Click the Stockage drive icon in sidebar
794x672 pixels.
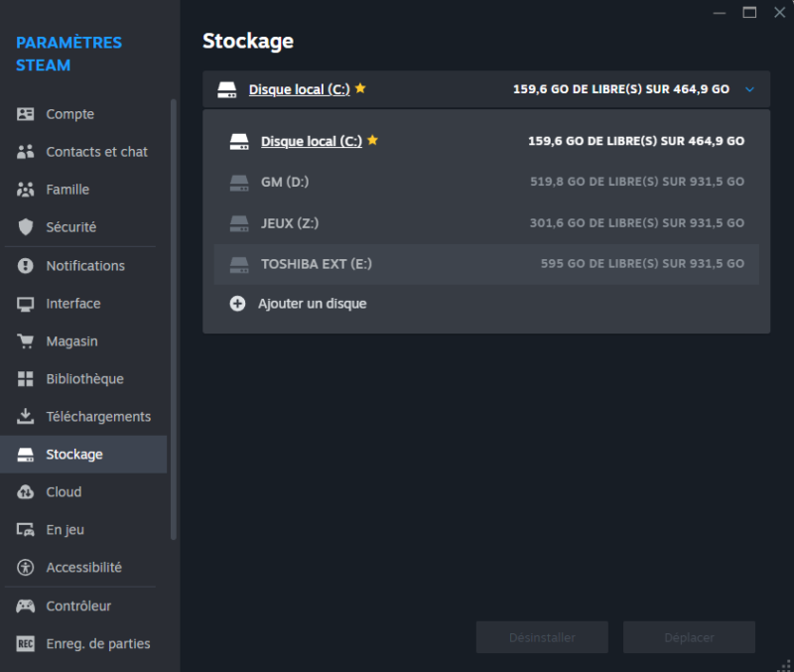(26, 455)
